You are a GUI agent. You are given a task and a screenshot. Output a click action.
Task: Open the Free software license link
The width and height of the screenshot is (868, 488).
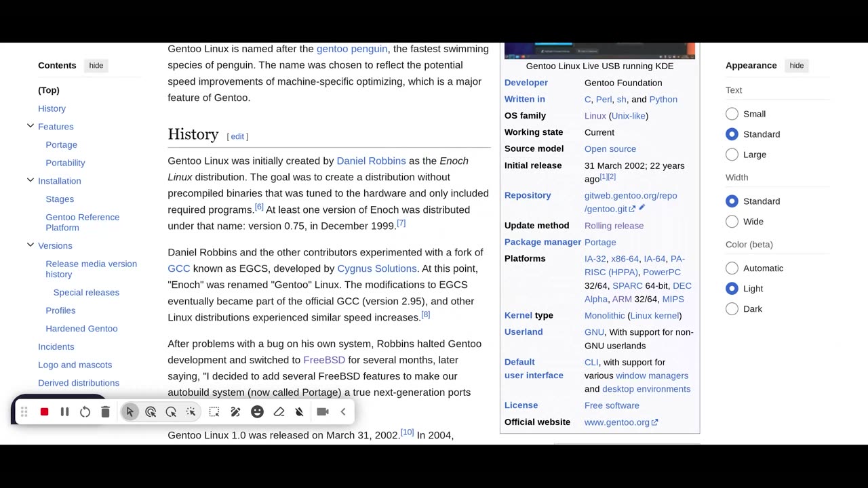(612, 405)
